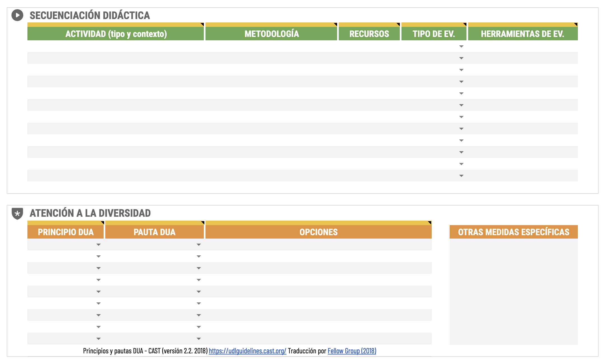Click the star shield icon beside Atención a la Diversidad
The width and height of the screenshot is (607, 364).
point(17,213)
